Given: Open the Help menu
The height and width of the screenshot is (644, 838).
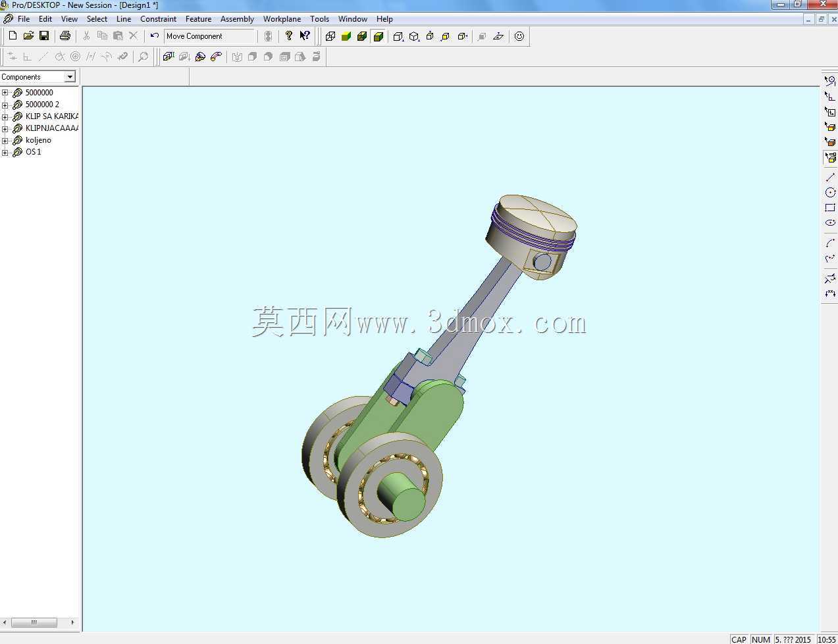Looking at the screenshot, I should coord(384,19).
